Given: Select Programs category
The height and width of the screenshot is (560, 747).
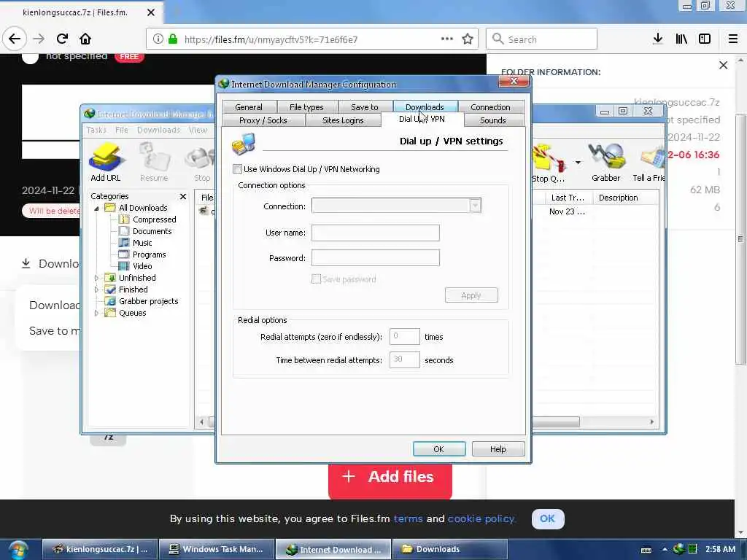Looking at the screenshot, I should (x=149, y=254).
